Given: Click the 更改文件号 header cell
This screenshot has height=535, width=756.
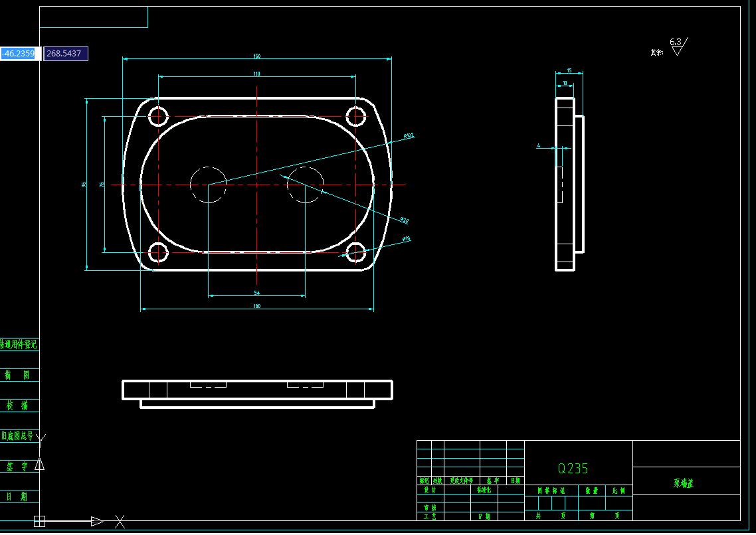Looking at the screenshot, I should 462,481.
